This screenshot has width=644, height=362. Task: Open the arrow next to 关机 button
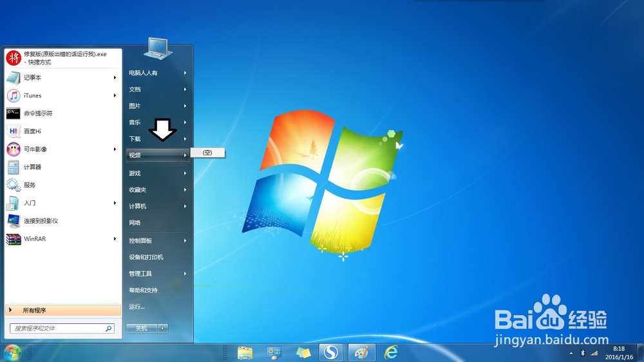pos(163,329)
